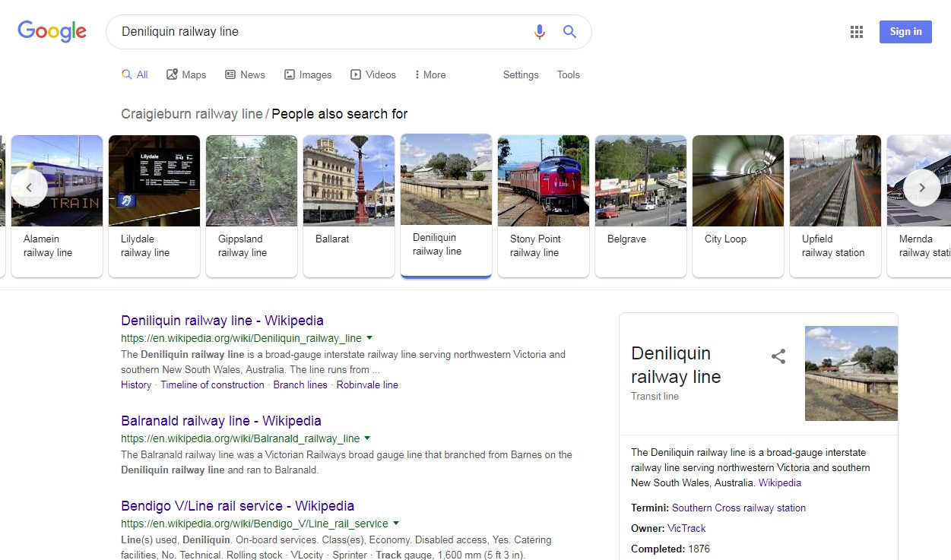Switch to the News tab
Image resolution: width=951 pixels, height=560 pixels.
tap(245, 74)
